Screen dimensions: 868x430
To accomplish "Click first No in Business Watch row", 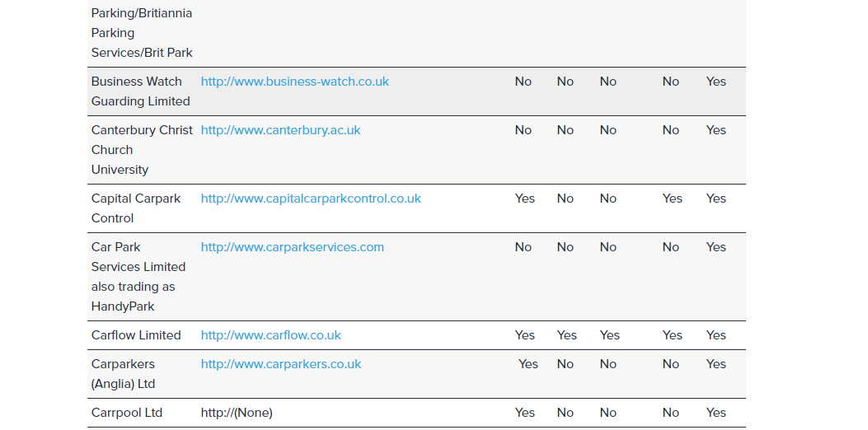I will click(523, 82).
